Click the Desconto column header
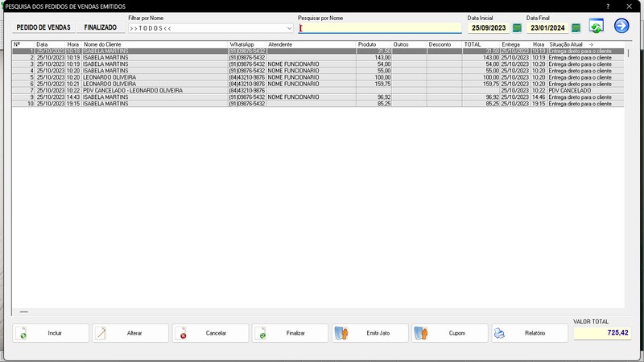 [x=444, y=44]
